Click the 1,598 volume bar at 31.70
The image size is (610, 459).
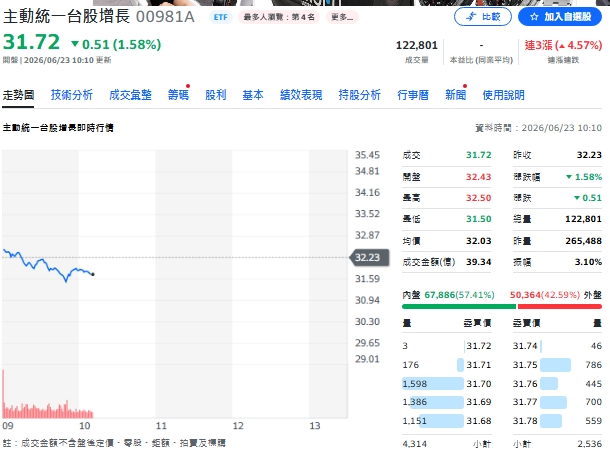click(433, 384)
